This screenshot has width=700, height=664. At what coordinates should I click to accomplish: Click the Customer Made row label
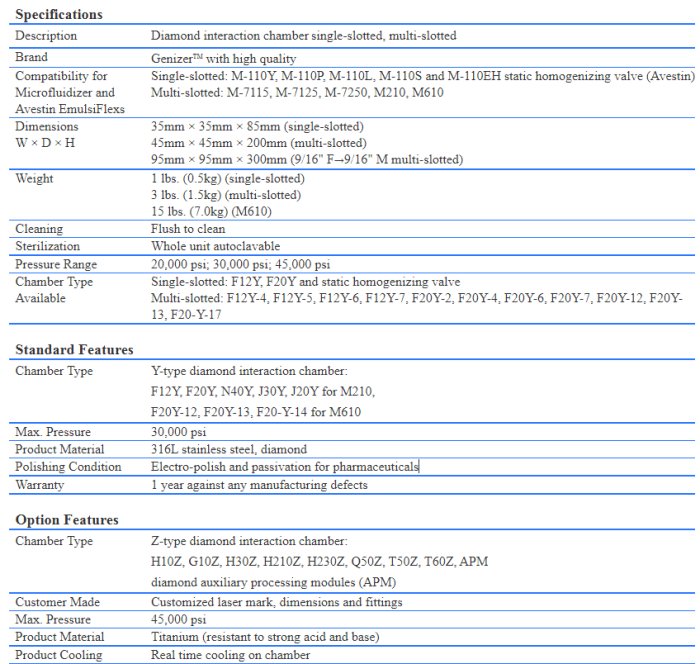(54, 602)
